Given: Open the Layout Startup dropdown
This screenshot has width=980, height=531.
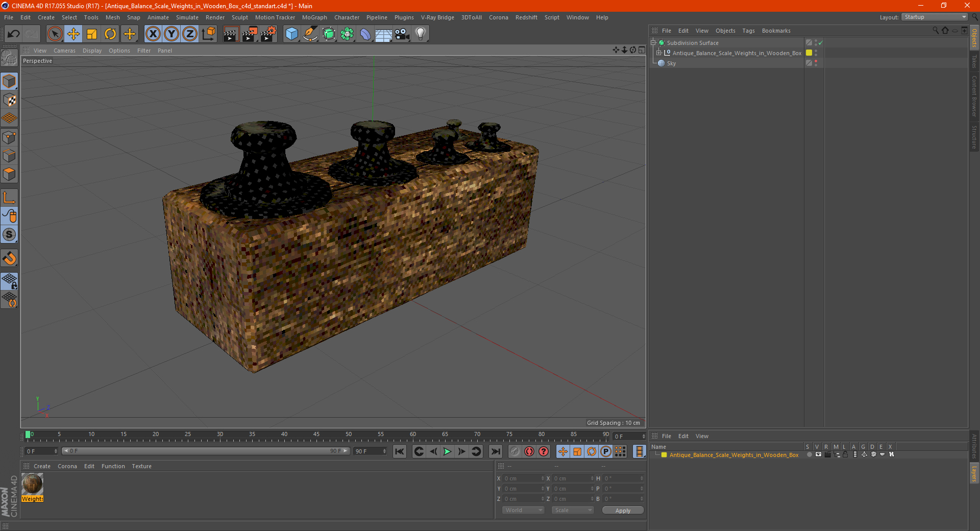Looking at the screenshot, I should [x=935, y=17].
